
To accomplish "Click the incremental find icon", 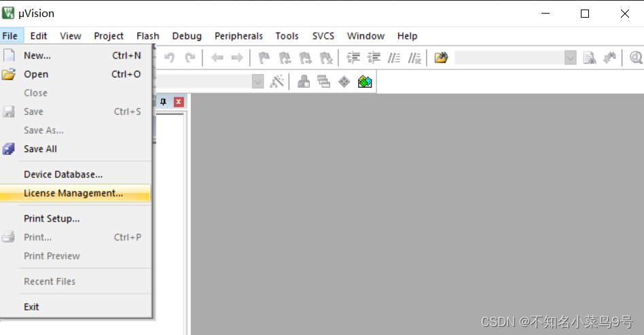I will [609, 58].
